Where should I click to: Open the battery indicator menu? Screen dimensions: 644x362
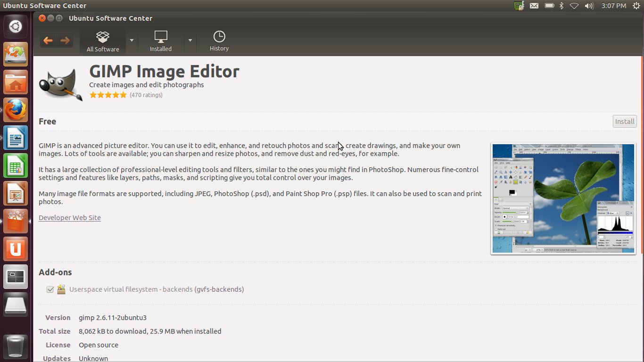point(549,6)
